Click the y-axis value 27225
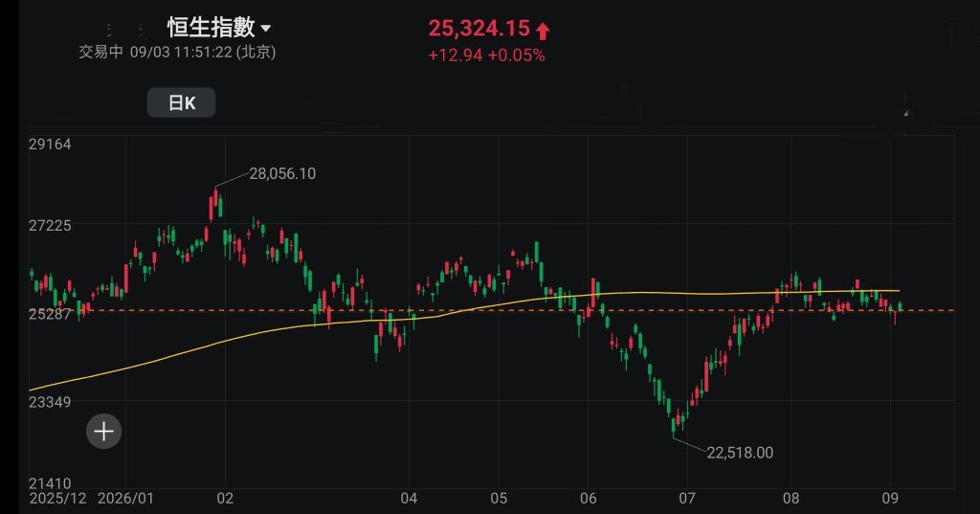 pyautogui.click(x=50, y=225)
